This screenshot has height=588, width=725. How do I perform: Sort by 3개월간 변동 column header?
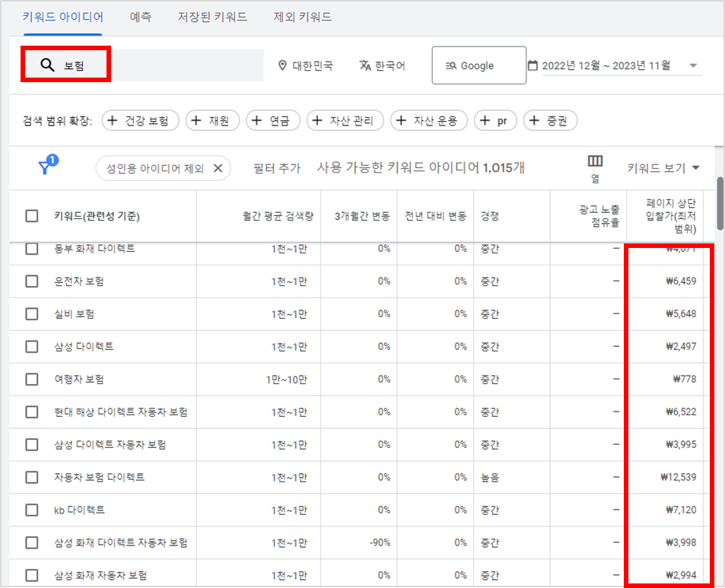pos(362,216)
